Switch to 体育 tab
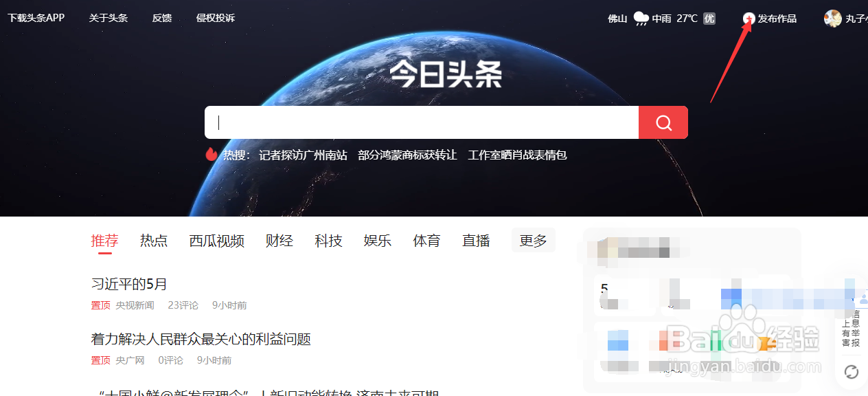This screenshot has height=396, width=868. 426,241
